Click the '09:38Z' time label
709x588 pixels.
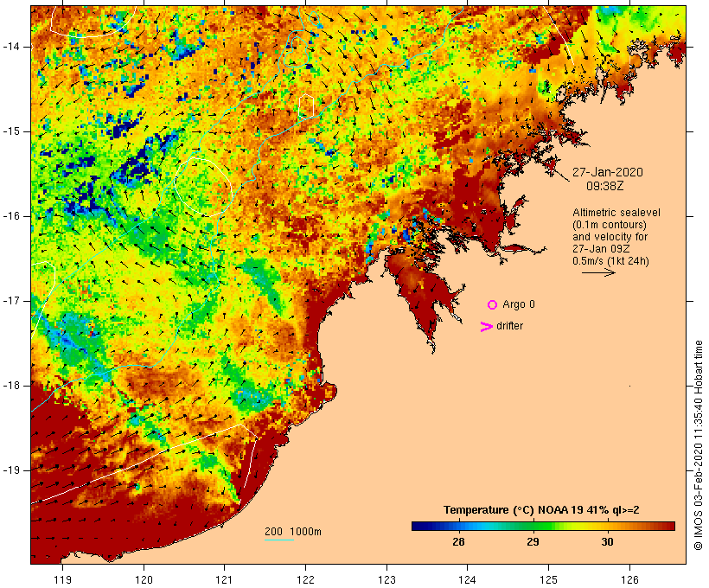[x=605, y=186]
